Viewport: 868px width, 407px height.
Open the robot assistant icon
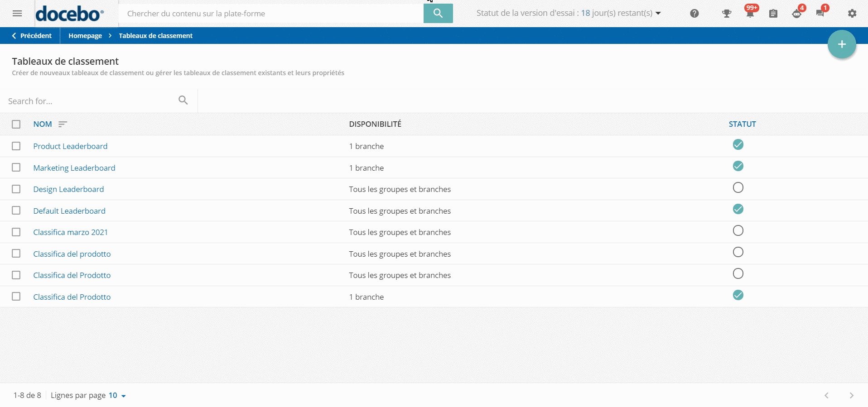click(x=796, y=14)
